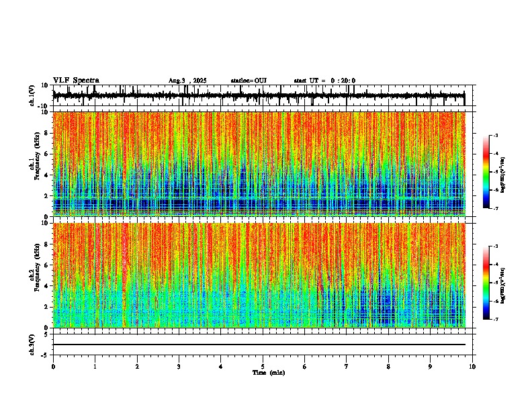Click the ch.1 colorbar "log(PSD)" label
The height and width of the screenshot is (411, 532).
pyautogui.click(x=503, y=175)
